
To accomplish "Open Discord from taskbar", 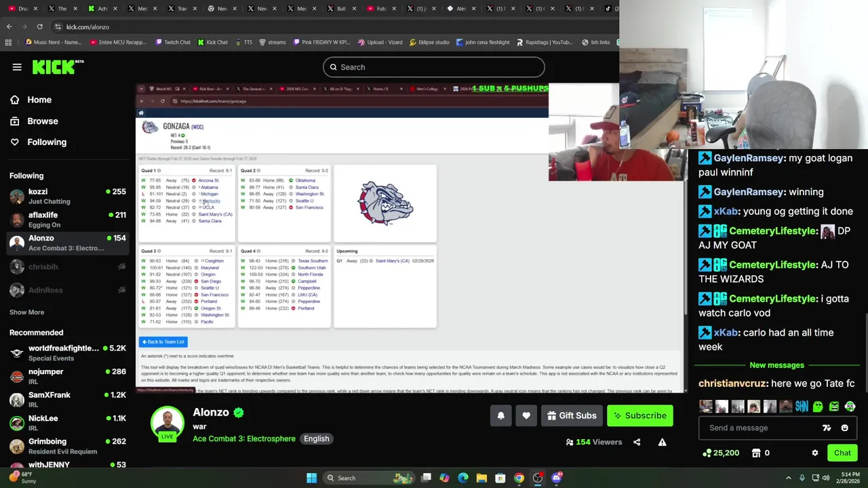I will [x=557, y=478].
